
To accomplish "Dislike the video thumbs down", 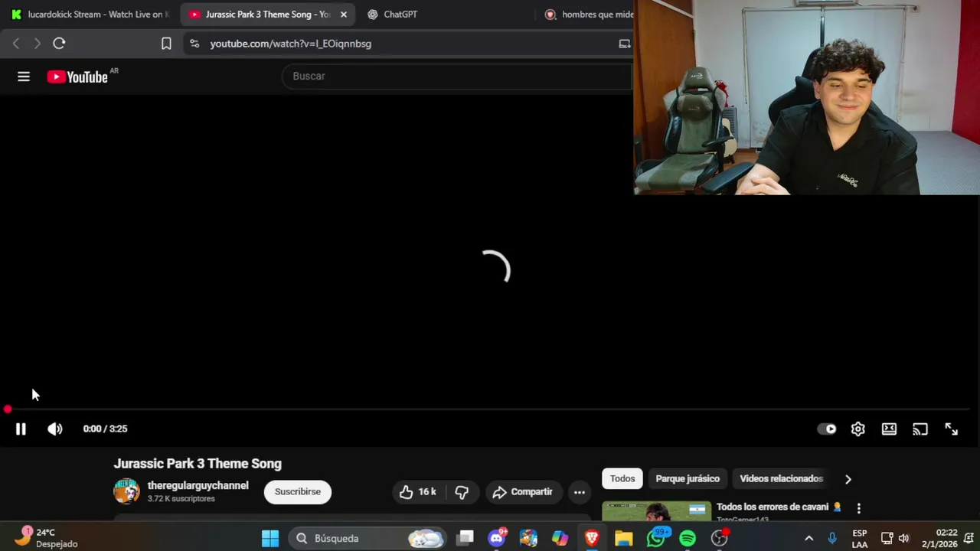I will pyautogui.click(x=462, y=492).
